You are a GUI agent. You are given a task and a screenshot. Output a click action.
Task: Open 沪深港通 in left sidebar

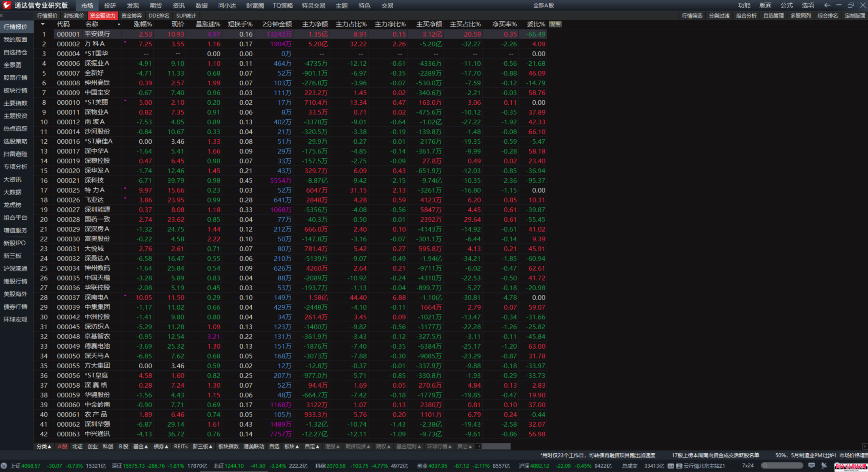pyautogui.click(x=16, y=269)
